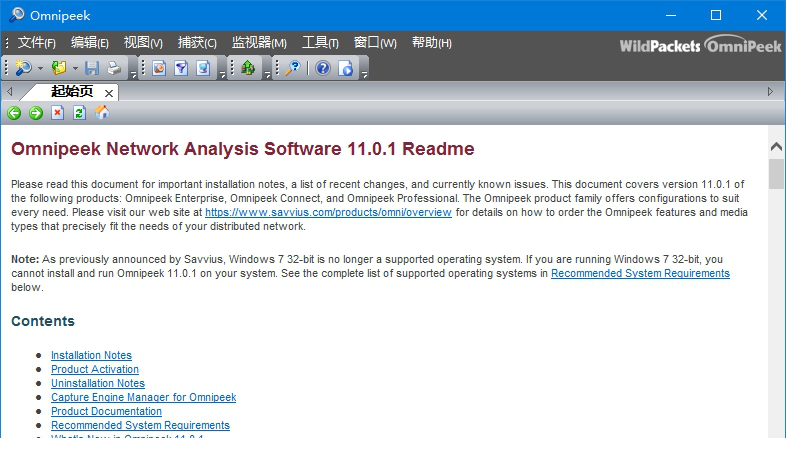Screen dimensions: 786x455
Task: Expand the Open file dropdown arrow
Action: pos(75,68)
